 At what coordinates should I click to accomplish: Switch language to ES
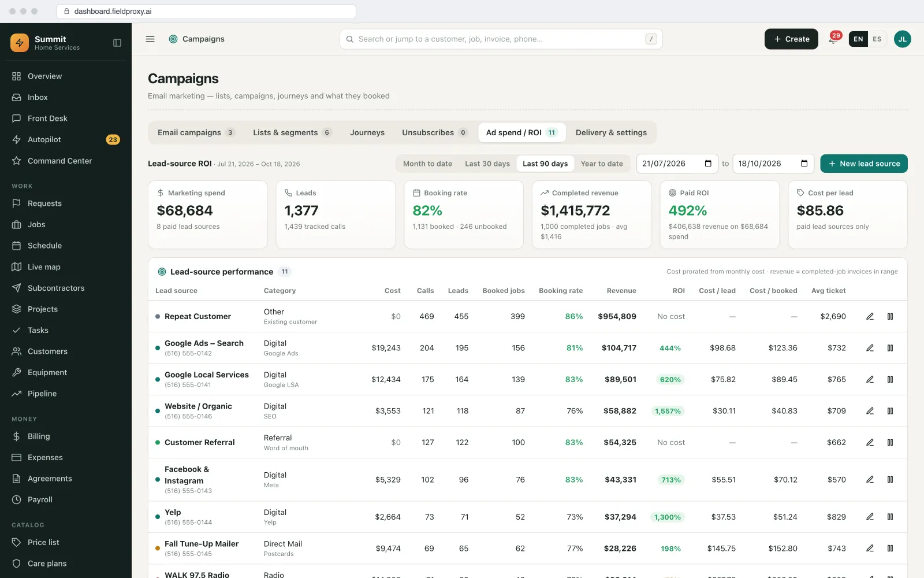coord(877,39)
